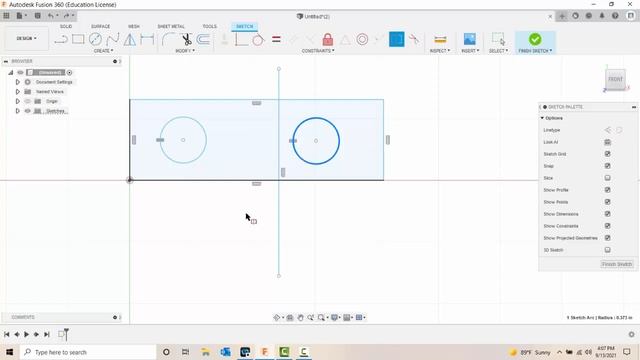Apply Tangent constraint
This screenshot has height=360, width=640.
(258, 40)
